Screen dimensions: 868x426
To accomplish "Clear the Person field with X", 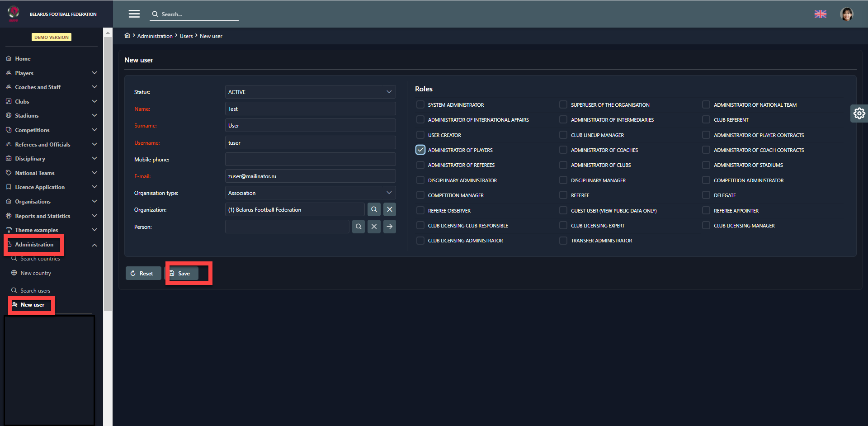I will coord(374,227).
